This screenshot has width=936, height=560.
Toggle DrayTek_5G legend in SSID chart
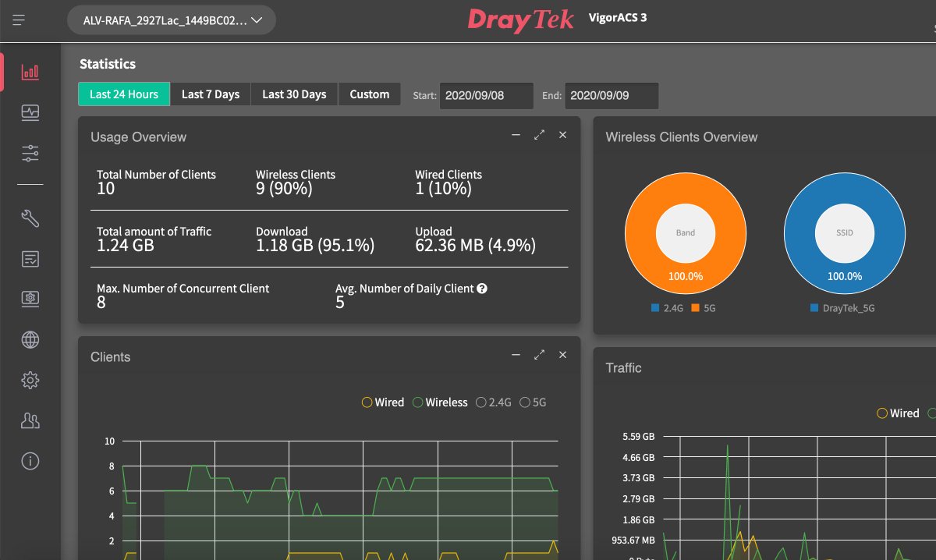[x=842, y=308]
